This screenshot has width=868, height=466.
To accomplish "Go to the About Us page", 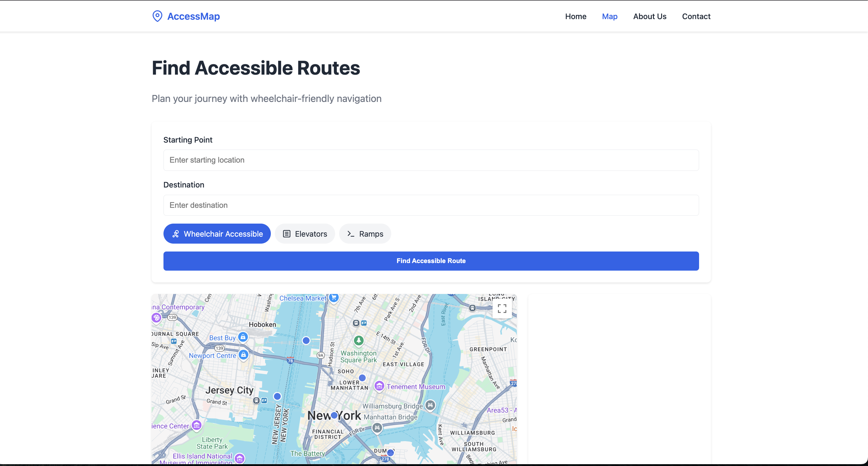I will (649, 16).
